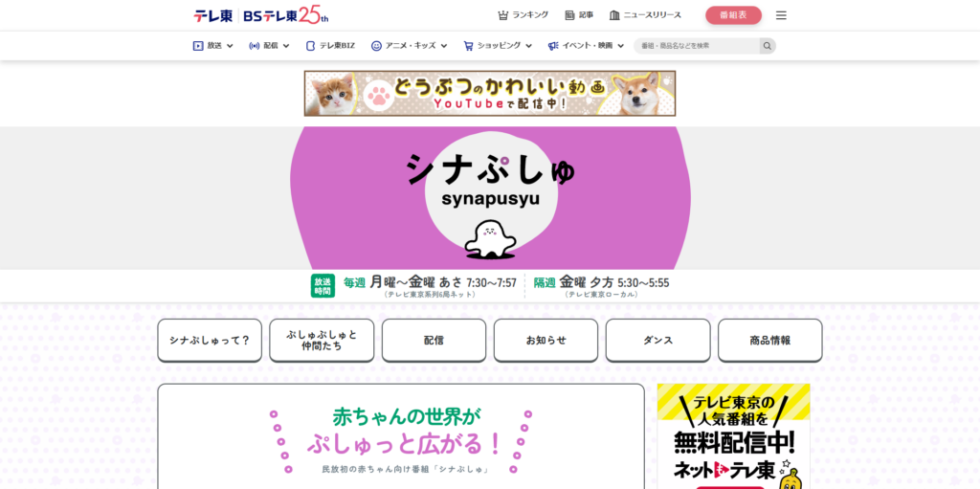Image resolution: width=980 pixels, height=489 pixels.
Task: Select the ダンス tab
Action: click(658, 340)
